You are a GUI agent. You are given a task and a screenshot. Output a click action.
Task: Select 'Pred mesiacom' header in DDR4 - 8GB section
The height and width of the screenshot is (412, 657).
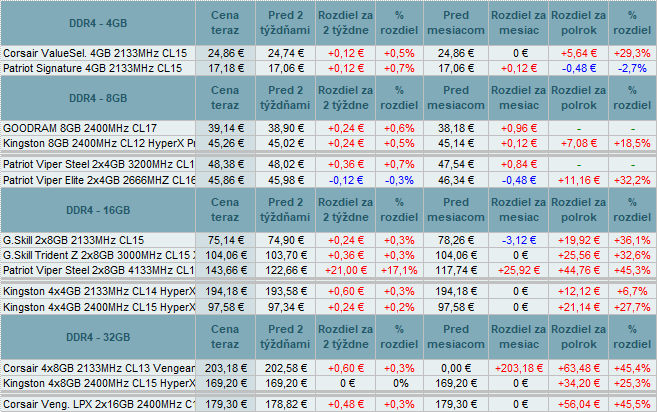tap(456, 98)
